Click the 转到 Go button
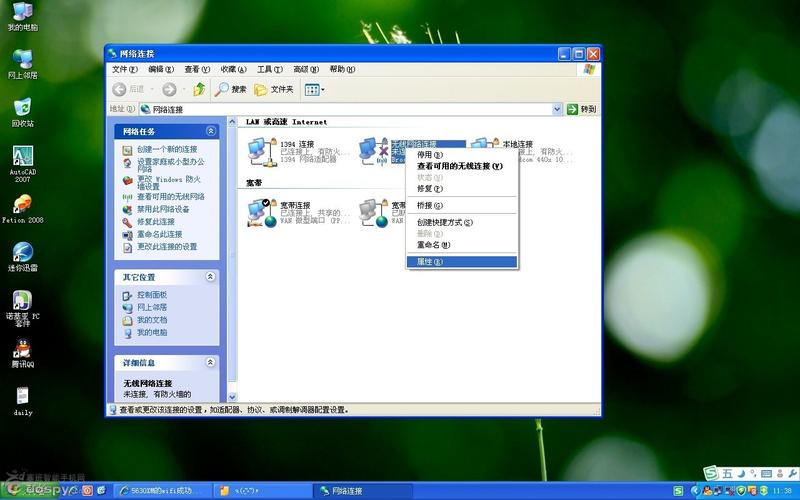 tap(582, 109)
